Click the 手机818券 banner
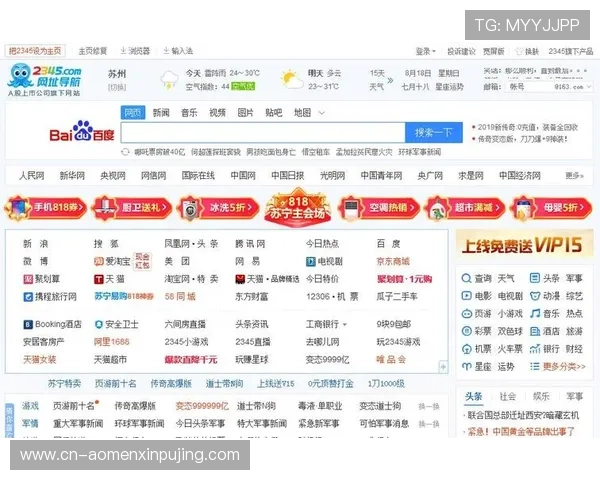Image resolution: width=600 pixels, height=480 pixels. point(45,208)
